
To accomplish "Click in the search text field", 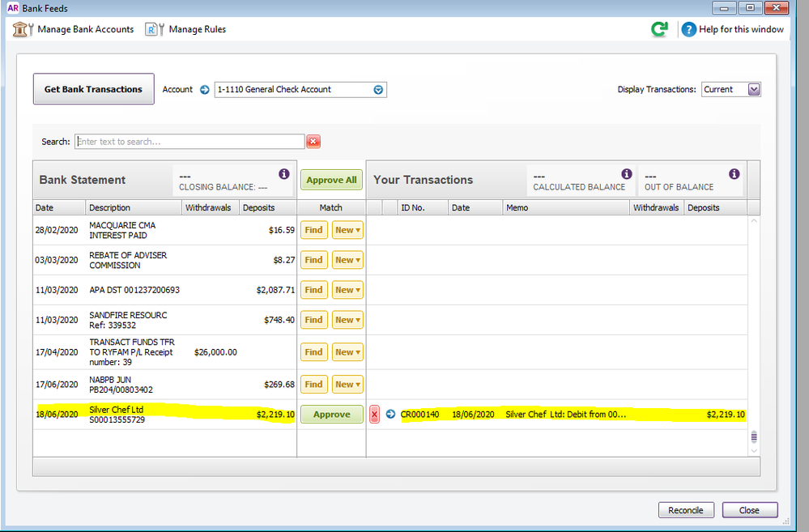I will [189, 142].
